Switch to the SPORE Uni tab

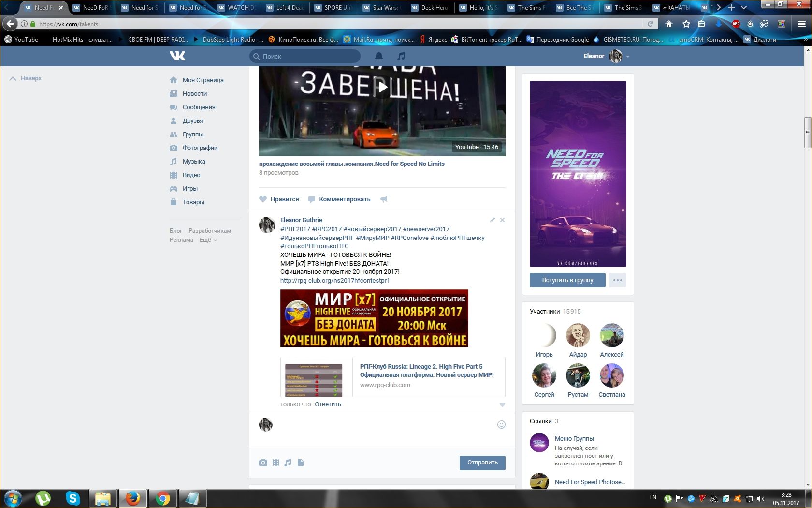334,7
